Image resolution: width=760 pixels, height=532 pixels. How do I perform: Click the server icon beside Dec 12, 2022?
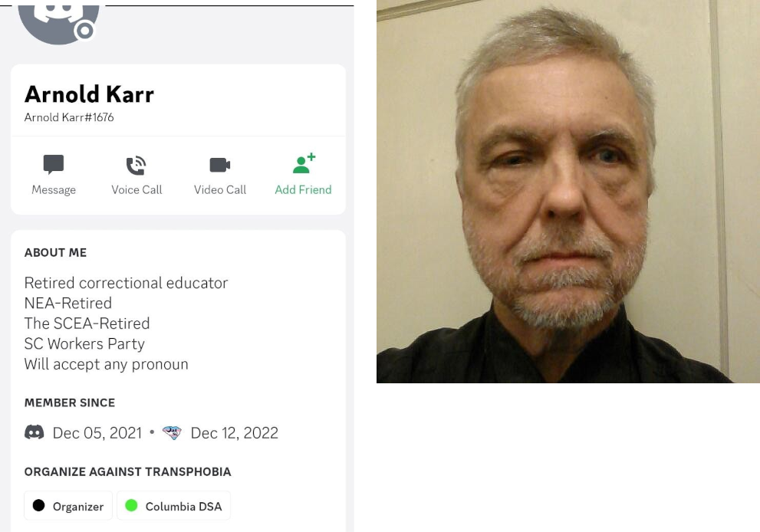172,432
